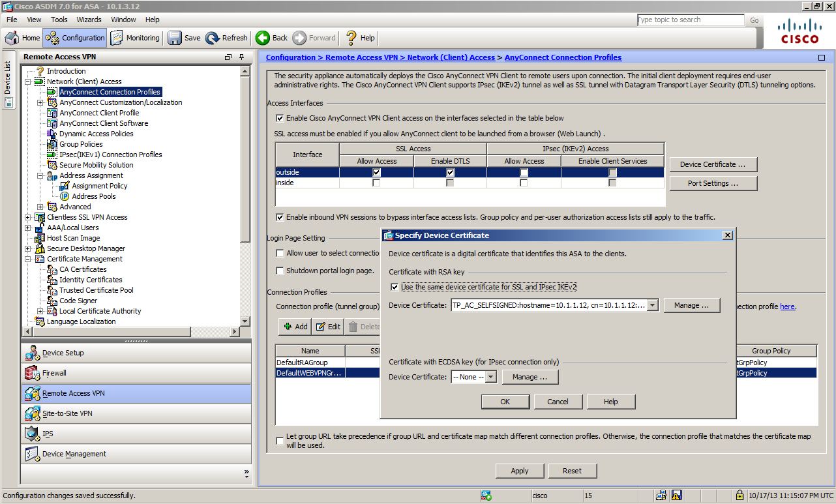
Task: Open the Device Management section icon
Action: (x=33, y=454)
